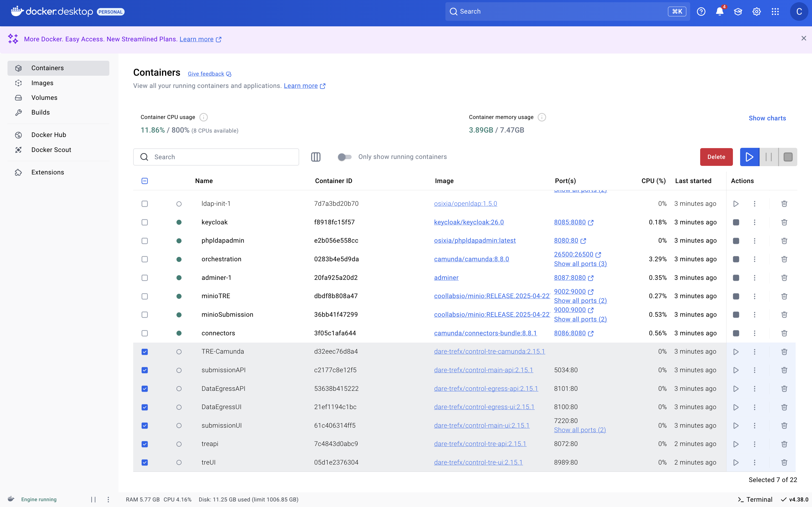
Task: Start the ldap-init-1 container
Action: tap(736, 204)
